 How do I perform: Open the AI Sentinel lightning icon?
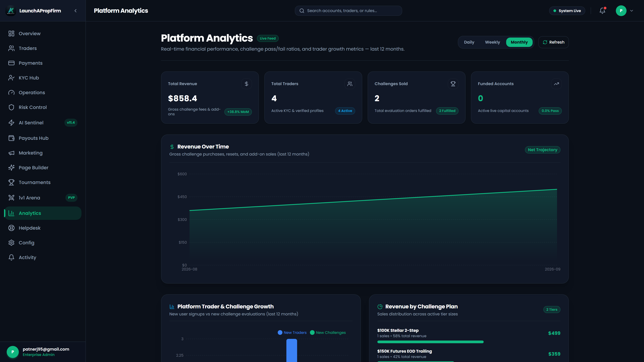coord(11,123)
